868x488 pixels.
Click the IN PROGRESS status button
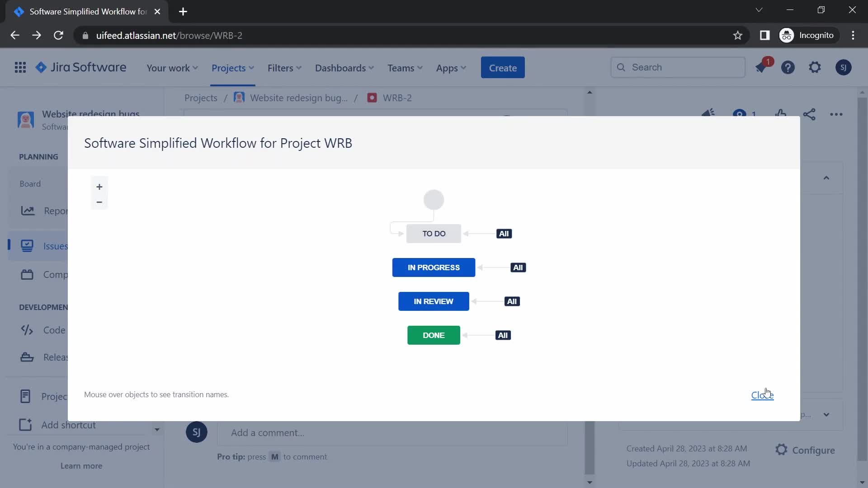pyautogui.click(x=434, y=267)
